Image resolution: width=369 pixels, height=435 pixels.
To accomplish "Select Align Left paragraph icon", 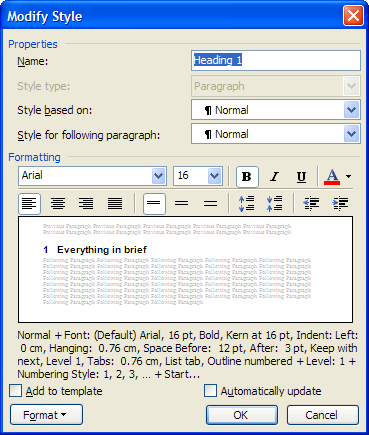I will (30, 203).
